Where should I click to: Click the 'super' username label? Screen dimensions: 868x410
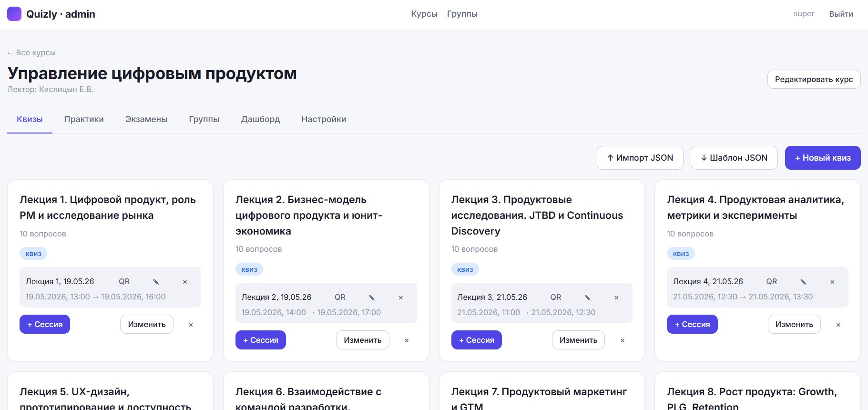804,14
